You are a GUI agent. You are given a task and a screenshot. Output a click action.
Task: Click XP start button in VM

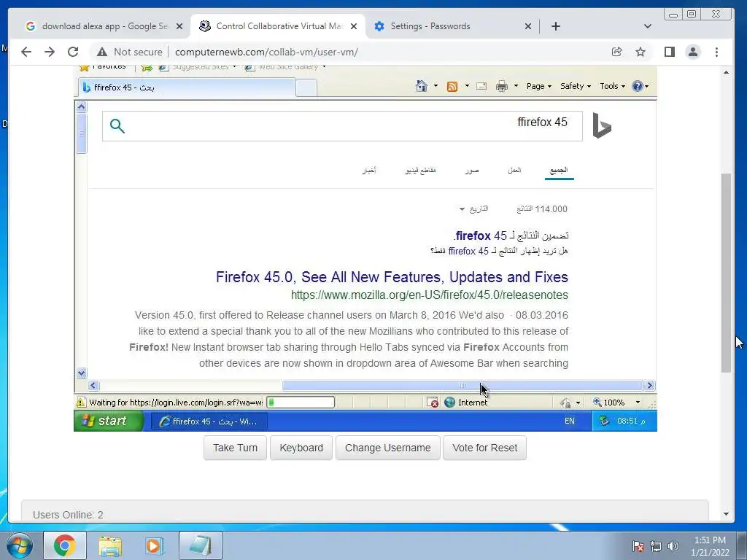(109, 421)
